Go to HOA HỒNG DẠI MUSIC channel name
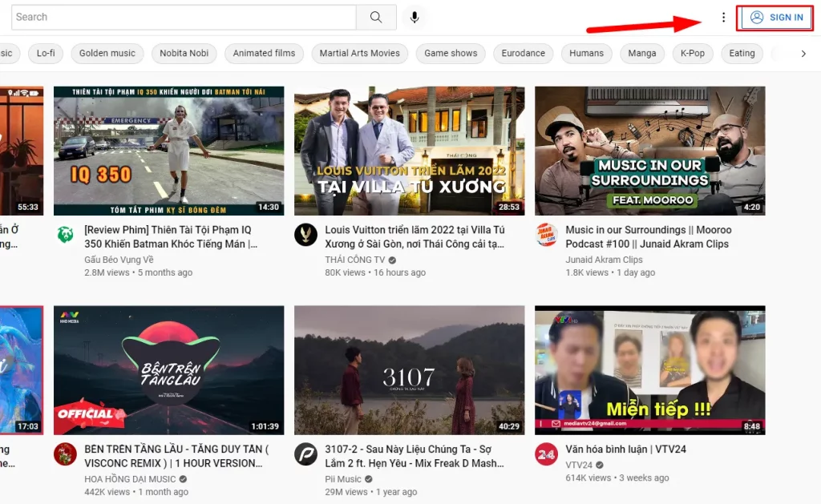Viewport: 821px width, 504px height. [x=130, y=479]
